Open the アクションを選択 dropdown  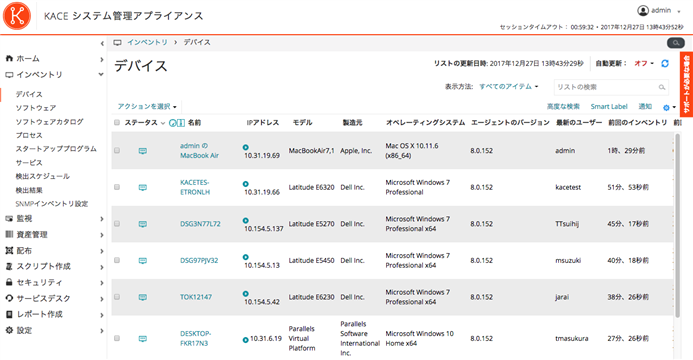147,106
